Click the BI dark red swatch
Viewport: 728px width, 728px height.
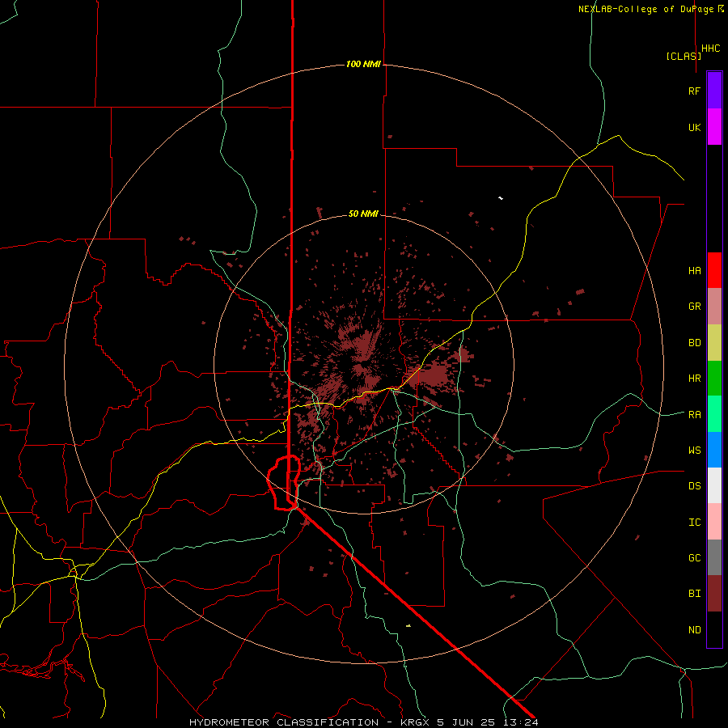point(714,594)
